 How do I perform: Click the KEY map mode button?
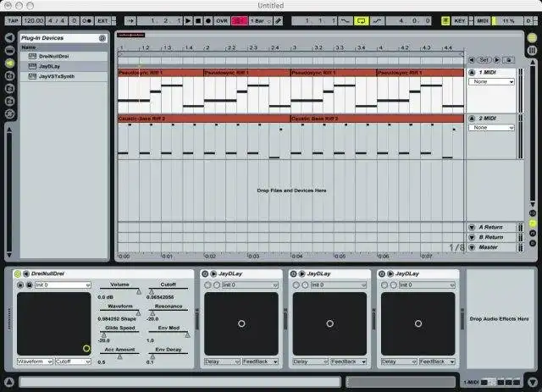[x=459, y=20]
